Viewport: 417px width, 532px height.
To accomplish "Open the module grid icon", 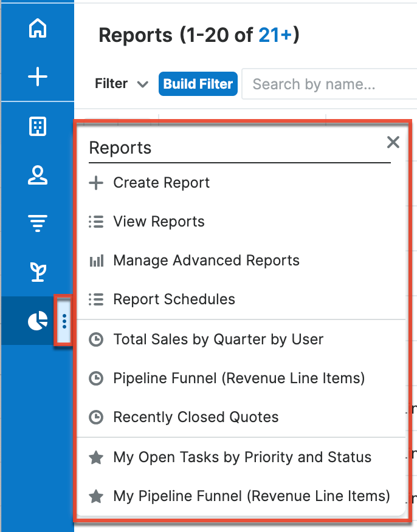I will point(38,126).
